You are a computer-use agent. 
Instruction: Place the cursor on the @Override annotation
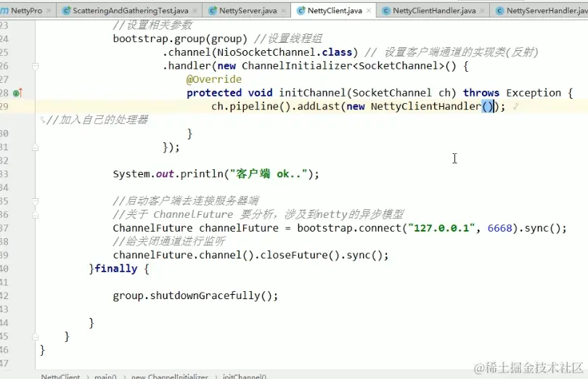coord(213,79)
